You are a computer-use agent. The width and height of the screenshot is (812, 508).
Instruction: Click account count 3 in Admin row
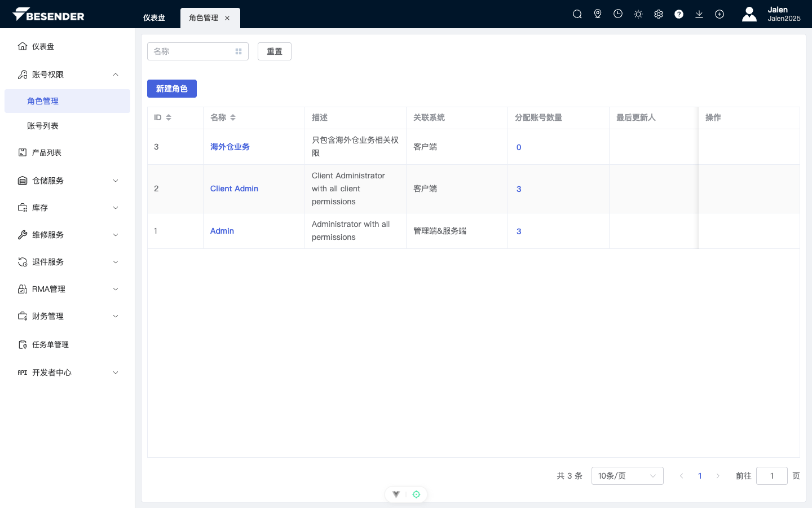[519, 231]
